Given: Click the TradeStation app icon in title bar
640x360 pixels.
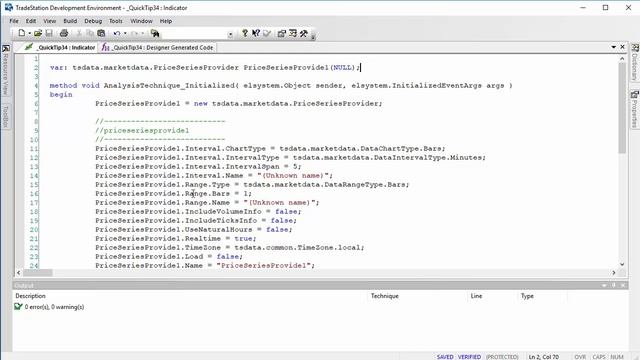Looking at the screenshot, I should 9,7.
